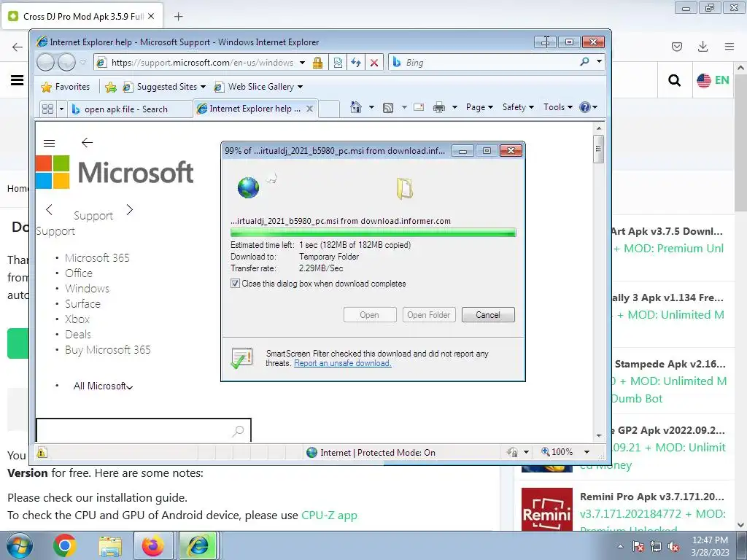Click the Pocket icon in Firefox toolbar
Screen dimensions: 747x560
pyautogui.click(x=676, y=46)
